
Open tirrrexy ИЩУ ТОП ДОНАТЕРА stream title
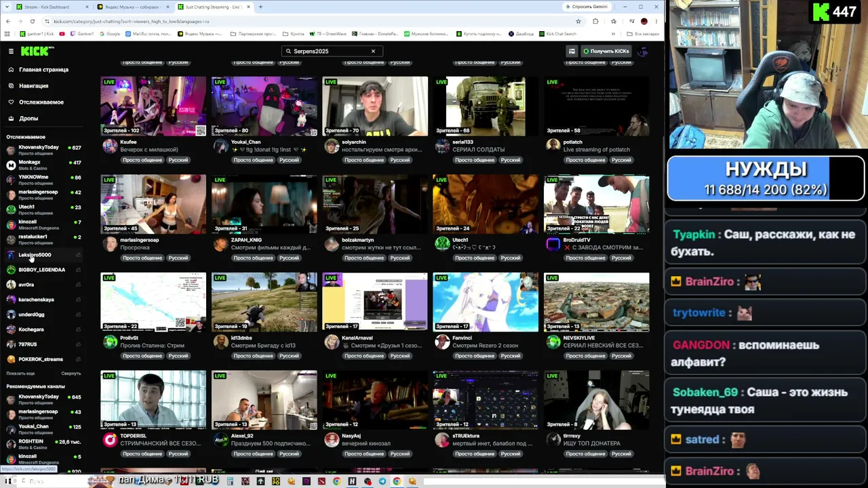591,443
